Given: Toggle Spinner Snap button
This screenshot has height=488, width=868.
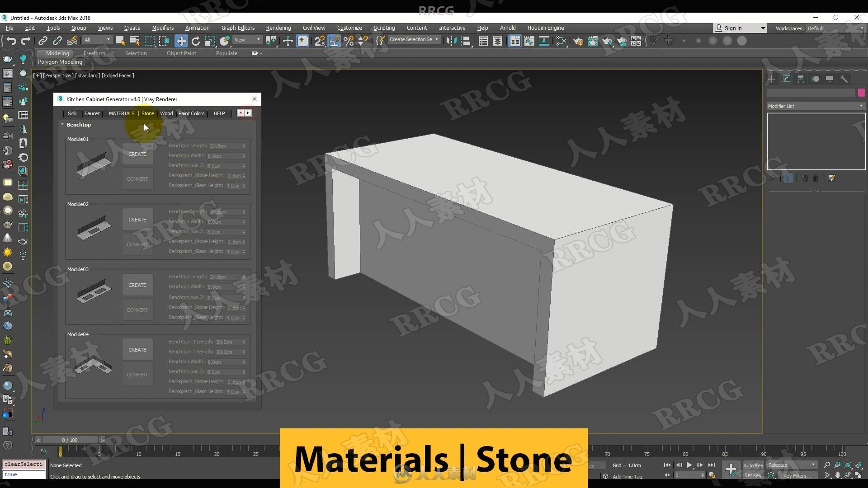Looking at the screenshot, I should tap(363, 41).
